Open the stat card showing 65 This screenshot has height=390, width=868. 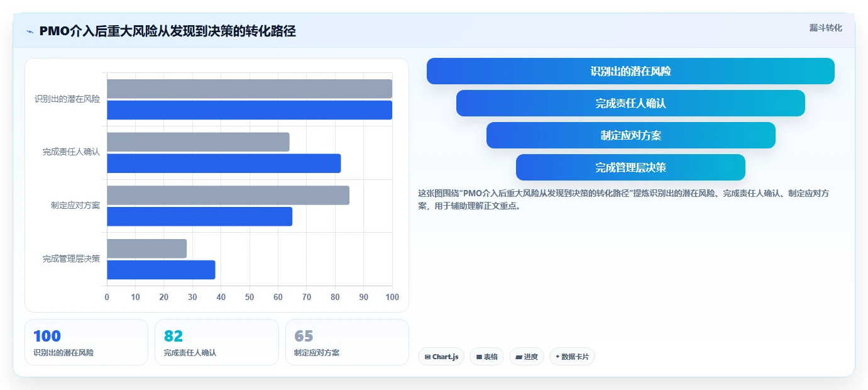[347, 342]
